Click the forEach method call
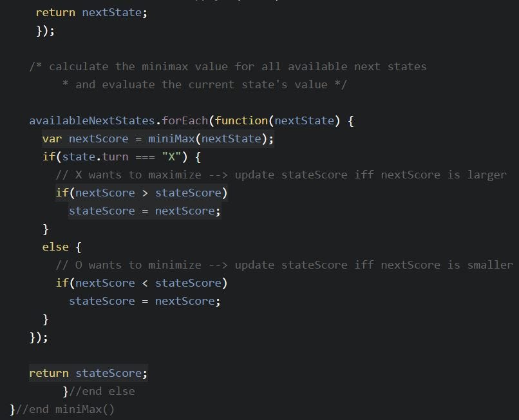The height and width of the screenshot is (420, 519). pyautogui.click(x=185, y=120)
